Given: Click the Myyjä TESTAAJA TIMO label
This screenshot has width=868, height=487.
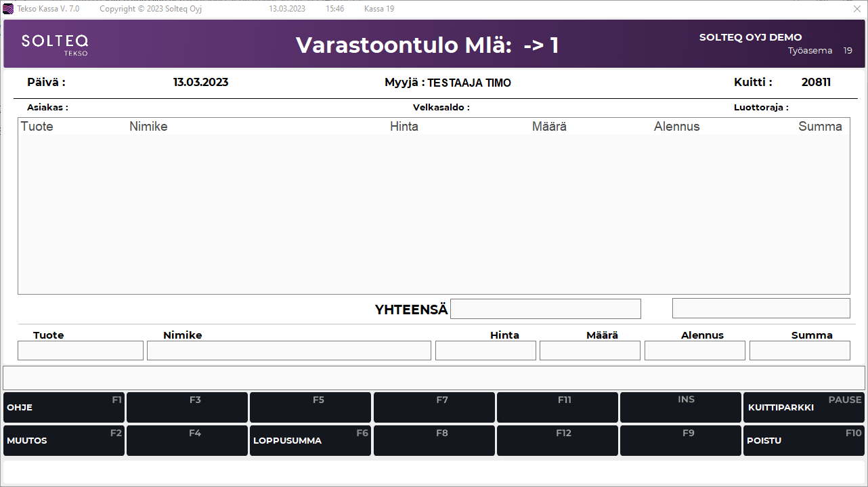Looking at the screenshot, I should [448, 83].
